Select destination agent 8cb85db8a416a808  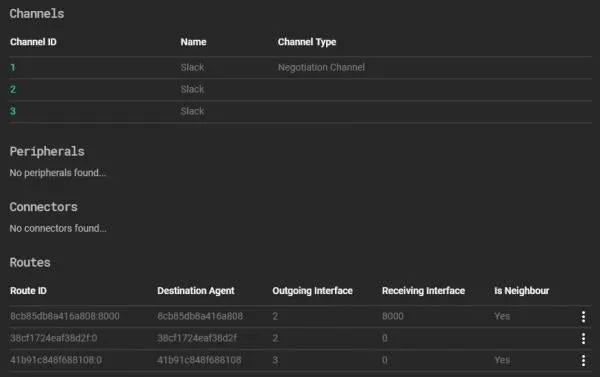(200, 316)
